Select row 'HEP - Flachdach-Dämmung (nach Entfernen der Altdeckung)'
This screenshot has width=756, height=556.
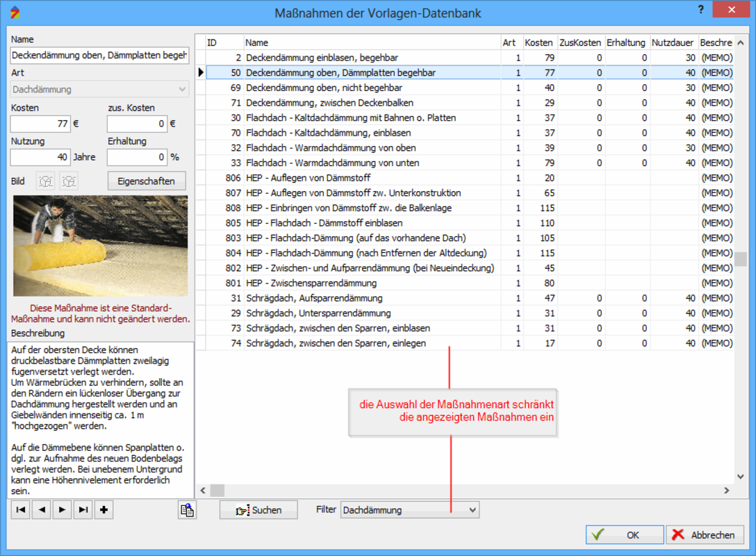coord(470,253)
